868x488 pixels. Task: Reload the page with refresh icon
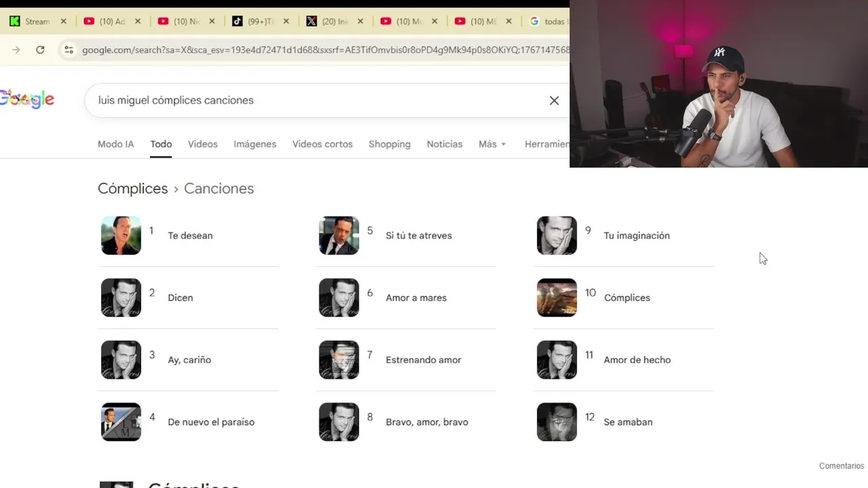pyautogui.click(x=40, y=49)
